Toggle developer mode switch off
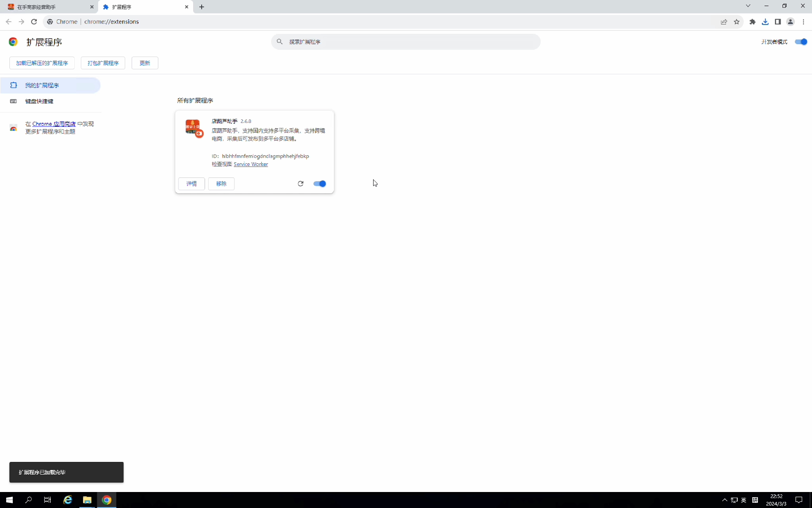The width and height of the screenshot is (812, 508). [x=801, y=42]
